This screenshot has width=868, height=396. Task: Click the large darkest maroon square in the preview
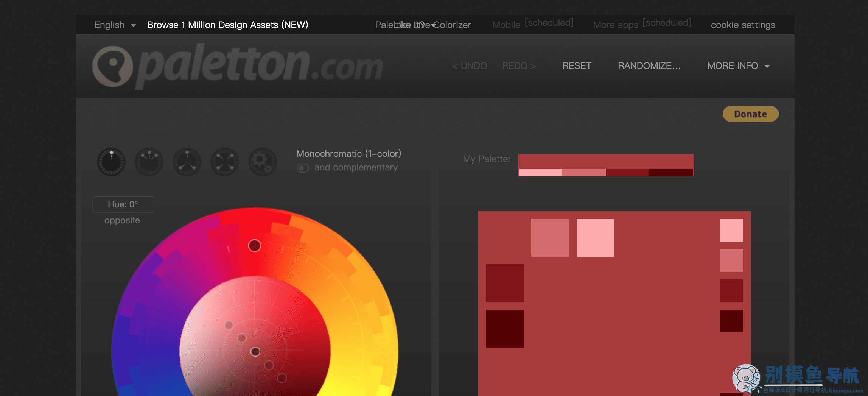[505, 329]
